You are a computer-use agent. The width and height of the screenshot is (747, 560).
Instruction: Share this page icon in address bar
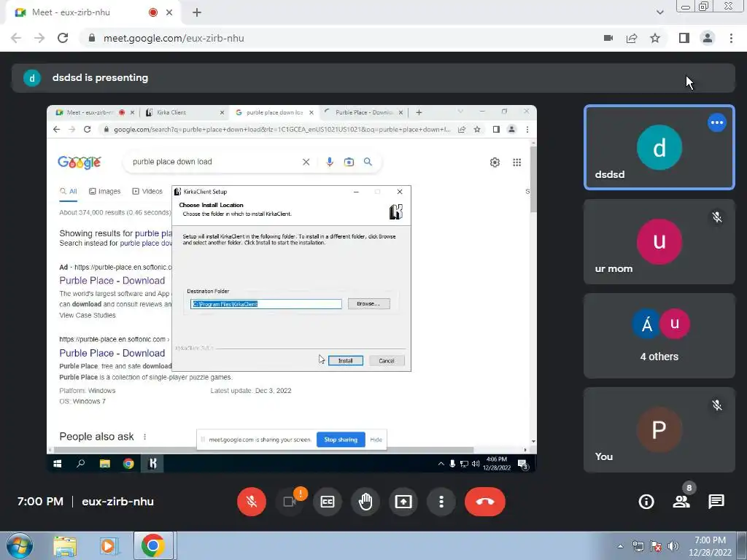pos(632,38)
